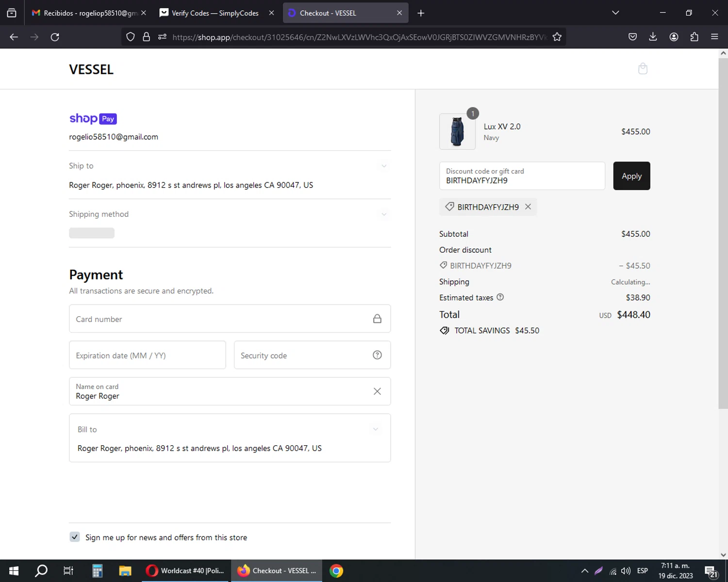Click the Lux XV 2.0 product thumbnail
Viewport: 728px width, 582px height.
457,131
